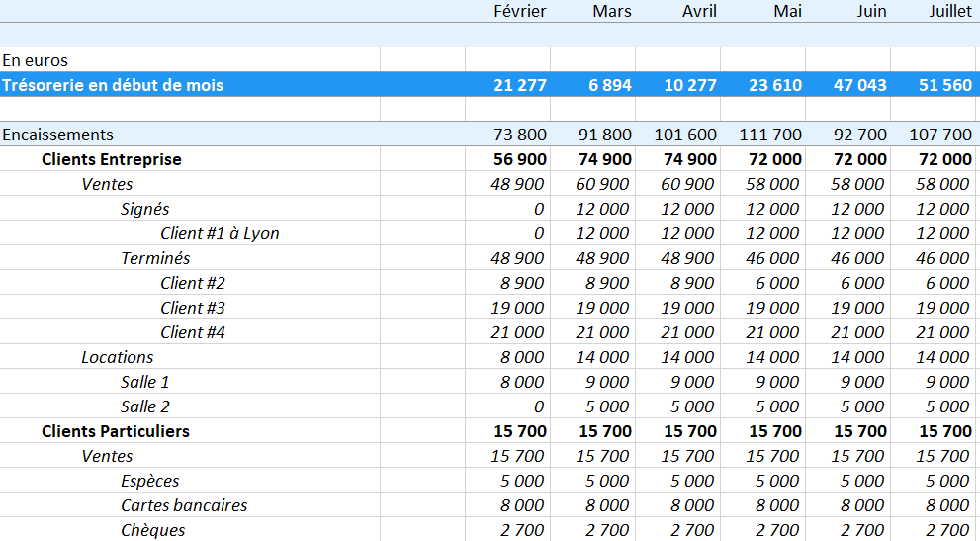Select the 'Client #1 à Lyon' label
The image size is (980, 541).
[220, 233]
